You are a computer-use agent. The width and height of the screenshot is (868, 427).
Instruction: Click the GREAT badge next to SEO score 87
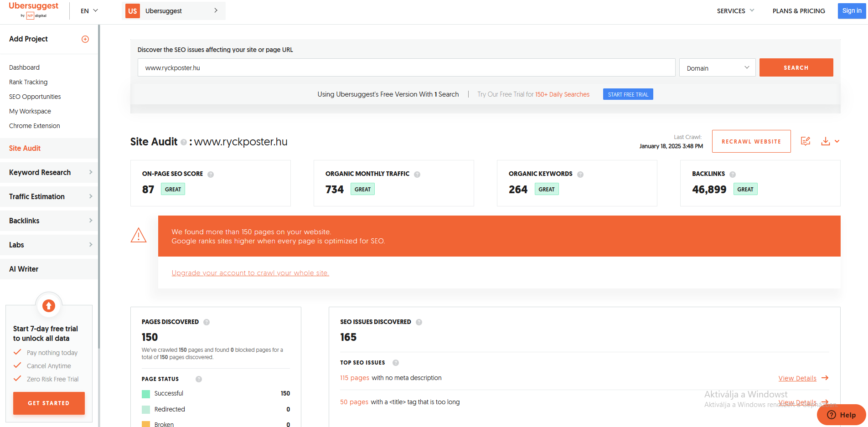(173, 189)
